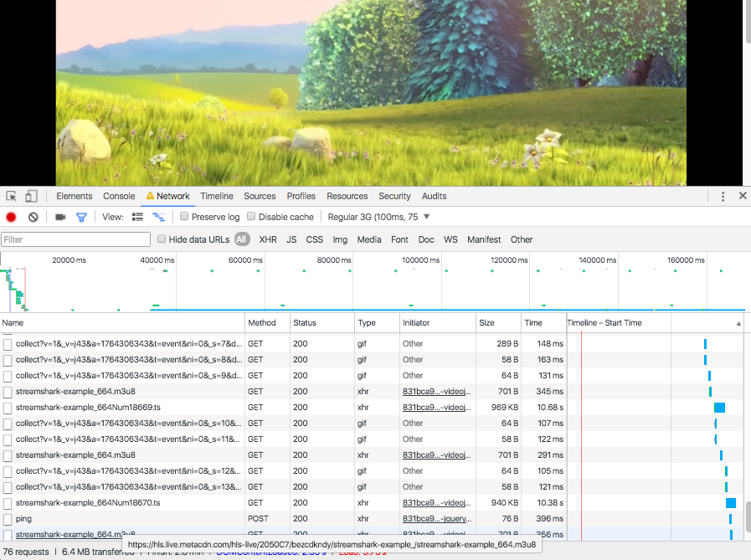Sort requests by Name column
Screen dimensions: 751x560
tap(122, 323)
